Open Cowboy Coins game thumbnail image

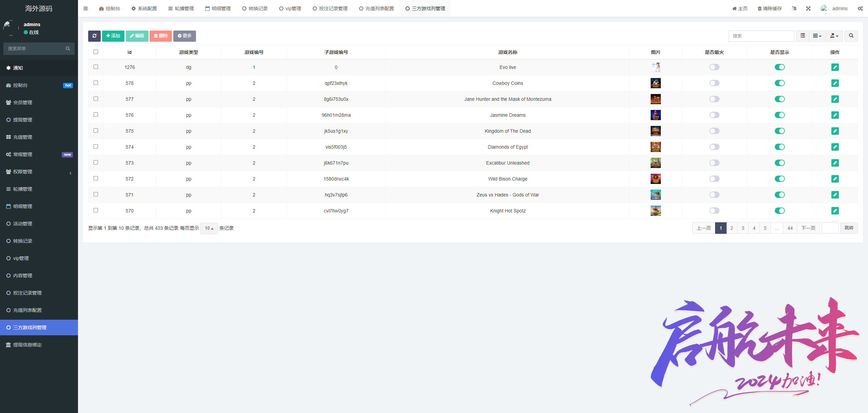pyautogui.click(x=655, y=83)
